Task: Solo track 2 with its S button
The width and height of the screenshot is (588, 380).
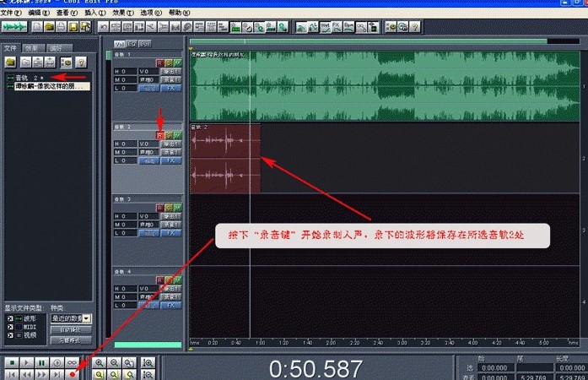Action: coord(169,136)
